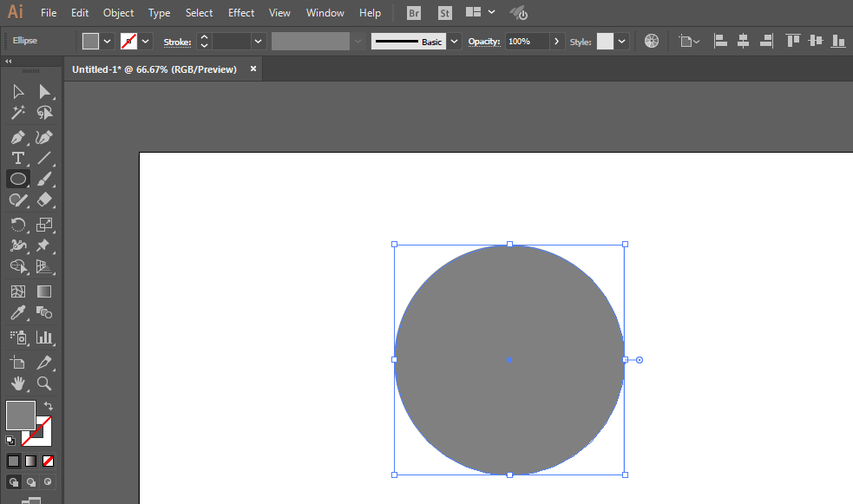Open Transparency panel via Opacity label
Viewport: 853px width, 504px height.
click(x=484, y=42)
